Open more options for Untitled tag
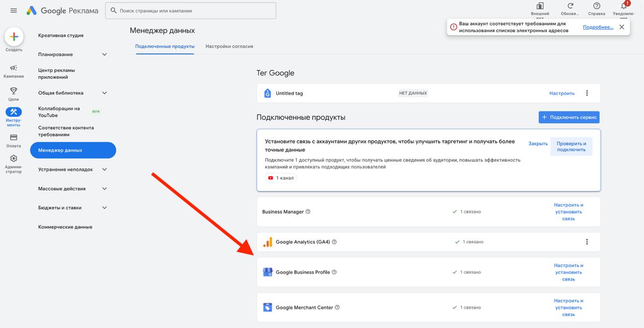 587,93
